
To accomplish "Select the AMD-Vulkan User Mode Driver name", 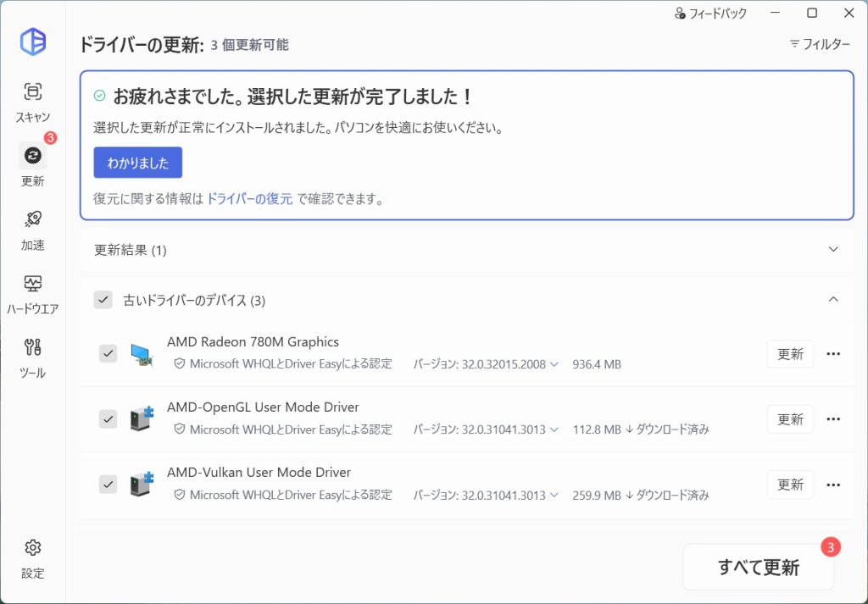I will click(259, 473).
